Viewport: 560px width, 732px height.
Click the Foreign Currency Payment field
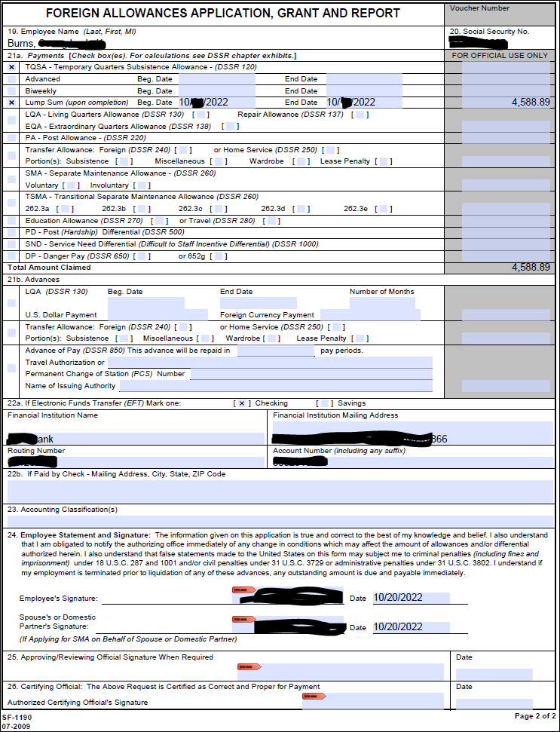pos(370,315)
